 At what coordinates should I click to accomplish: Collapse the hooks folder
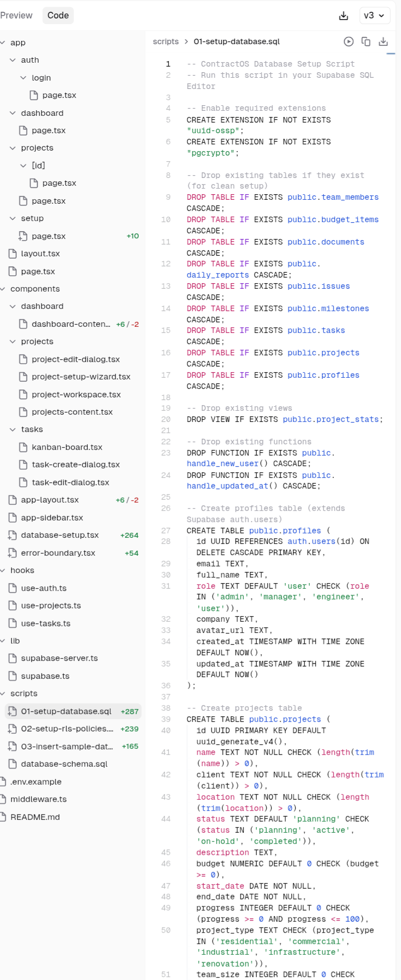click(3, 570)
